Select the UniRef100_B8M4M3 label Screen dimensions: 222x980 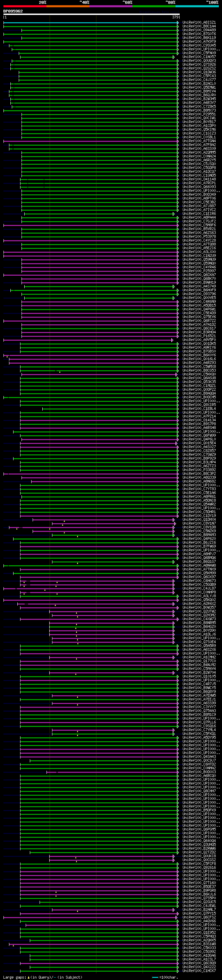pos(199,535)
